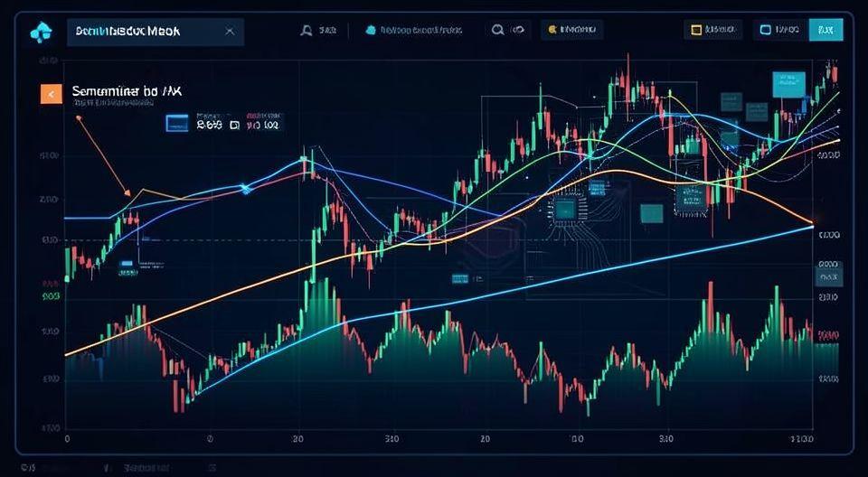
Task: Click the blue rounded square icon in top bar
Action: (x=766, y=30)
